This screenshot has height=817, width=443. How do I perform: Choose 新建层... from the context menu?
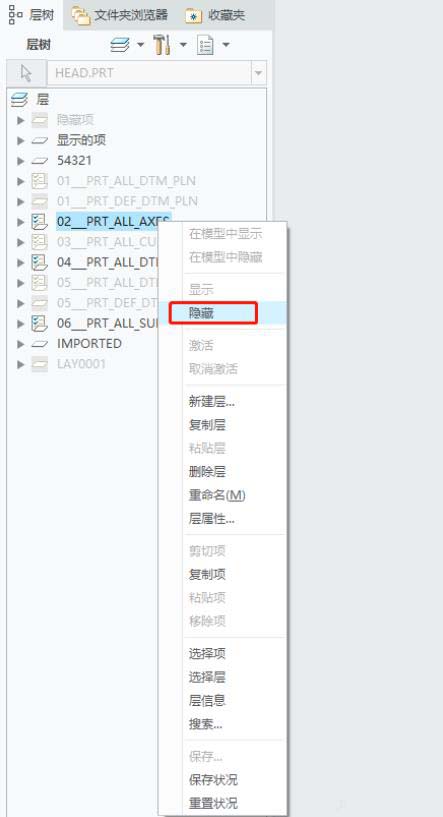pyautogui.click(x=212, y=402)
